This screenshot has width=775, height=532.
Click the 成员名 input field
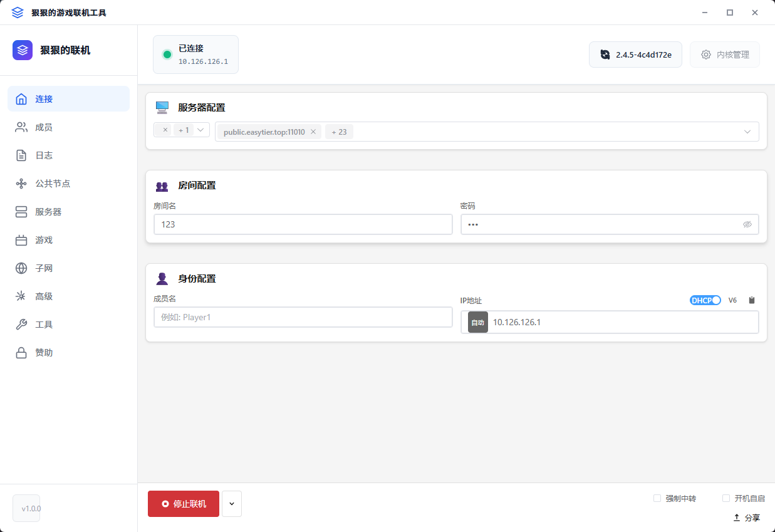tap(303, 317)
